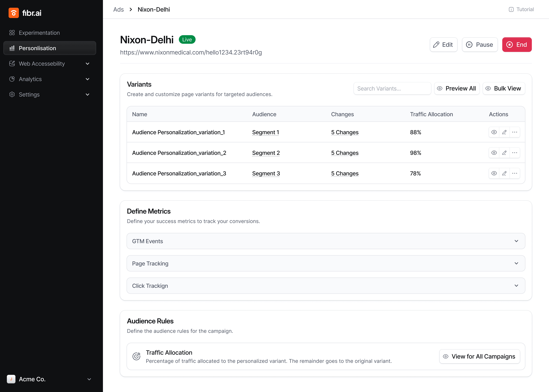This screenshot has height=392, width=549.
Task: Click the Pause campaign button
Action: (480, 45)
